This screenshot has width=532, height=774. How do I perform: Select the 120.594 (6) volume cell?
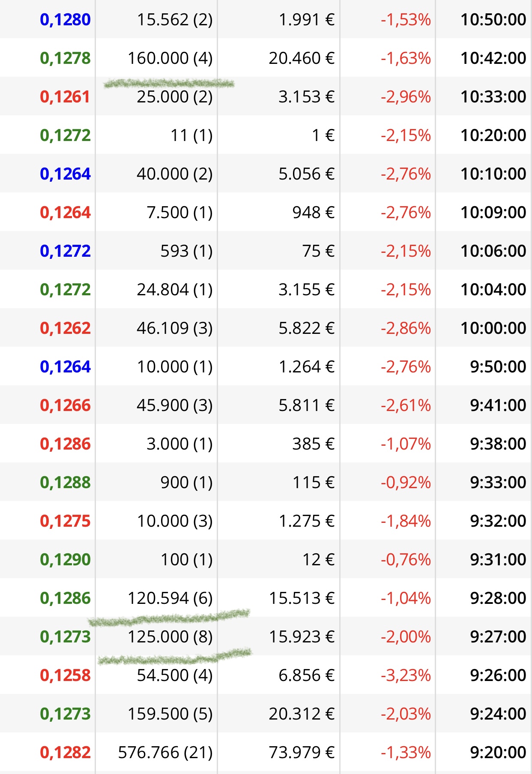(x=170, y=598)
